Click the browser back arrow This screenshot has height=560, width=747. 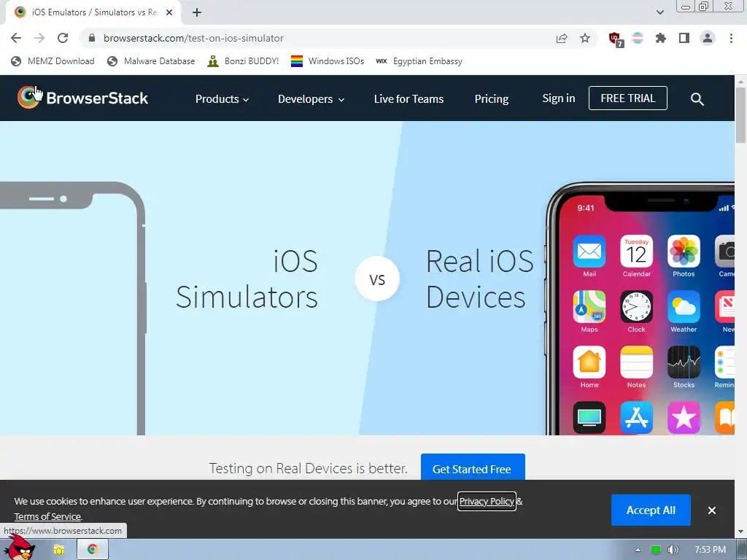pyautogui.click(x=16, y=38)
